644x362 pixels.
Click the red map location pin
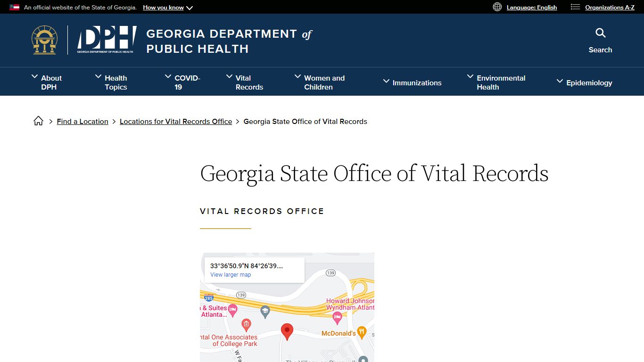pyautogui.click(x=287, y=332)
